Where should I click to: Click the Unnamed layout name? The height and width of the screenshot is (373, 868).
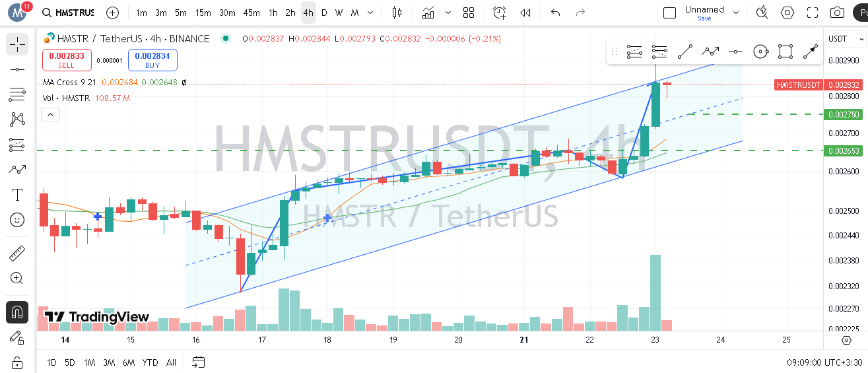coord(704,9)
